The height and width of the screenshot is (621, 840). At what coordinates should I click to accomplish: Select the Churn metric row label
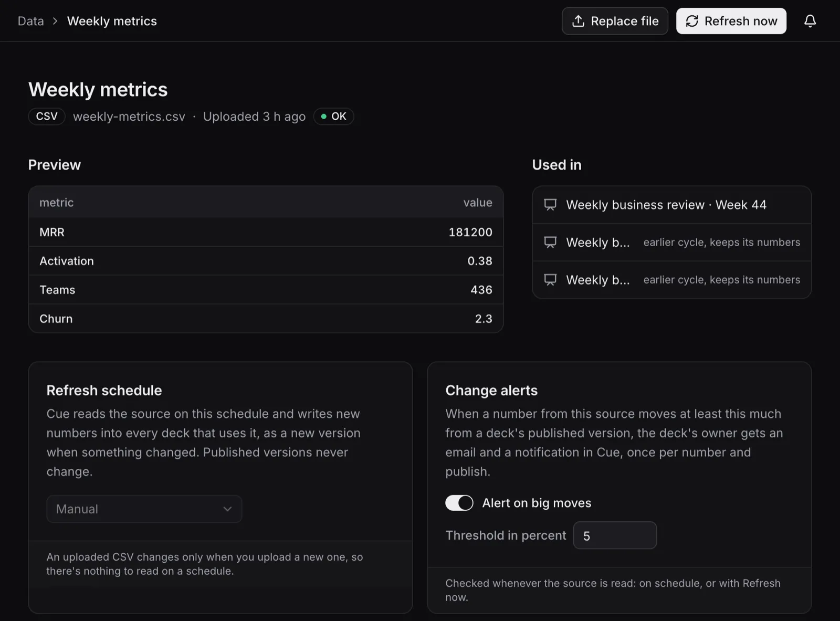(56, 319)
